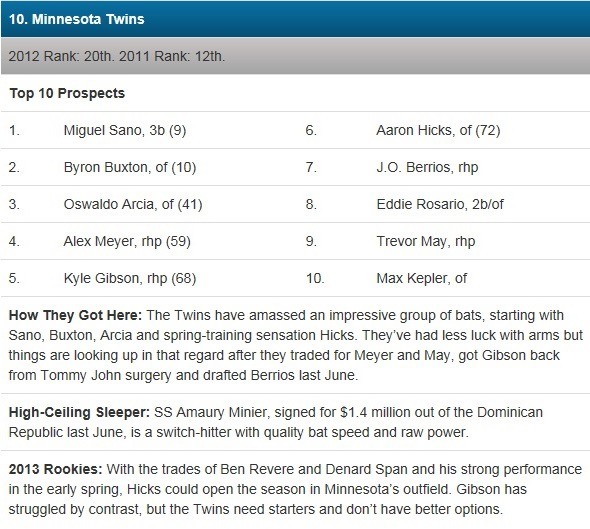Click Alex Meyer, rhp (59) entry
The image size is (590, 529).
tap(127, 241)
